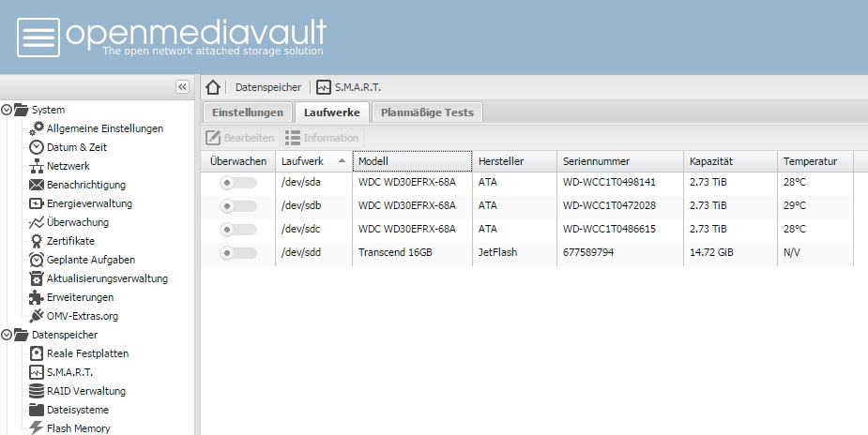Image resolution: width=868 pixels, height=435 pixels.
Task: Collapse the System tree section
Action: coord(7,110)
